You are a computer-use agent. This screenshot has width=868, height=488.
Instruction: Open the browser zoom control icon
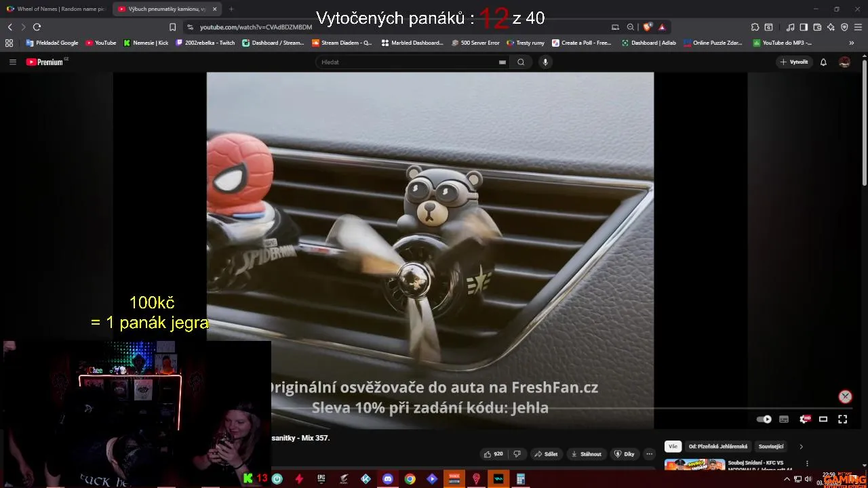(x=630, y=27)
